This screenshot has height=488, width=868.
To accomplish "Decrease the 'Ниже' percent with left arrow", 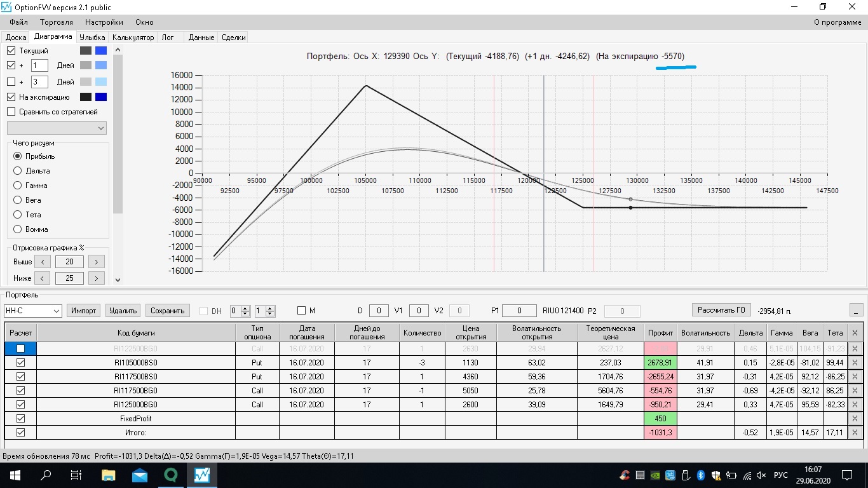I will tap(42, 278).
